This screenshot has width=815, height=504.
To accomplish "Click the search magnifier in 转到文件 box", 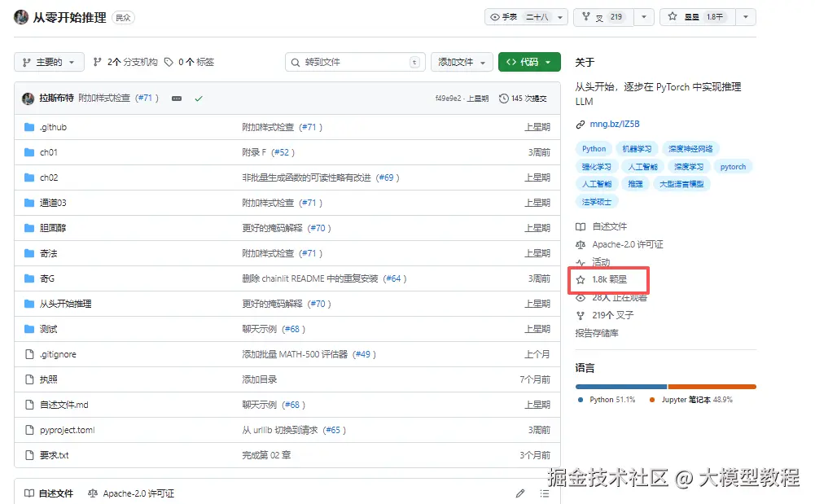I will 296,63.
